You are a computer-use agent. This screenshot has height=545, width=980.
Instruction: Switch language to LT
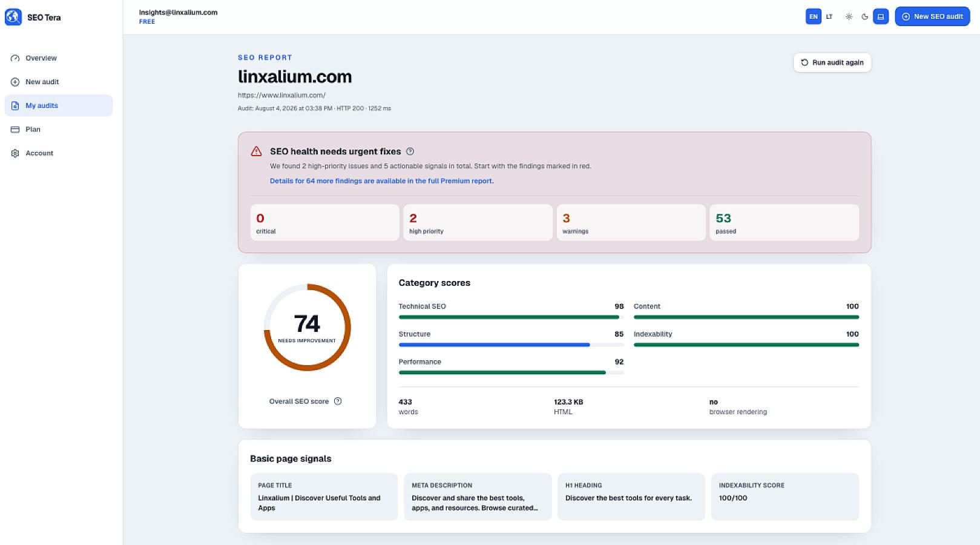pos(829,17)
